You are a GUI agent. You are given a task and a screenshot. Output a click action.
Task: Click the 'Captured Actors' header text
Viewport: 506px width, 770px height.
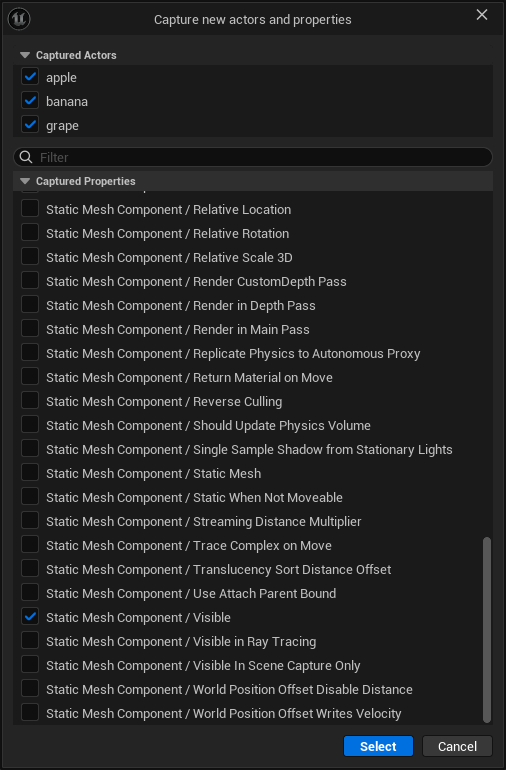(76, 55)
